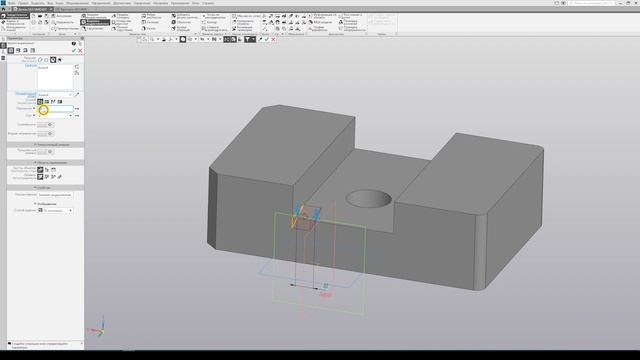
Task: Click third mode icon below Parameters title
Action: tap(25, 51)
